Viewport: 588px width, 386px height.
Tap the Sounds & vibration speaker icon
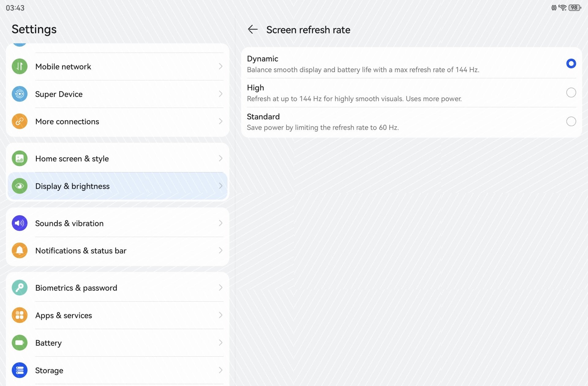(20, 223)
